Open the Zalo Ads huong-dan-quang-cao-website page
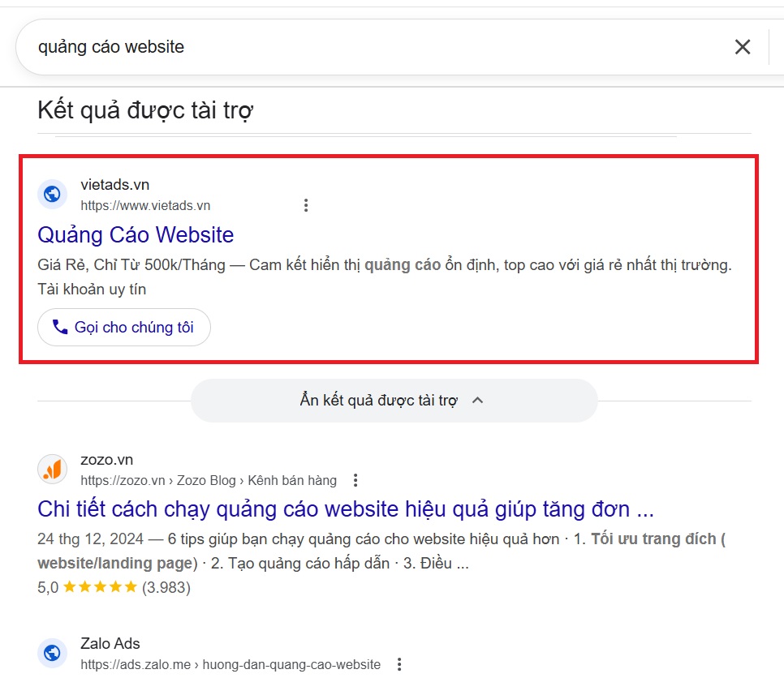Image resolution: width=784 pixels, height=678 pixels. click(x=291, y=664)
